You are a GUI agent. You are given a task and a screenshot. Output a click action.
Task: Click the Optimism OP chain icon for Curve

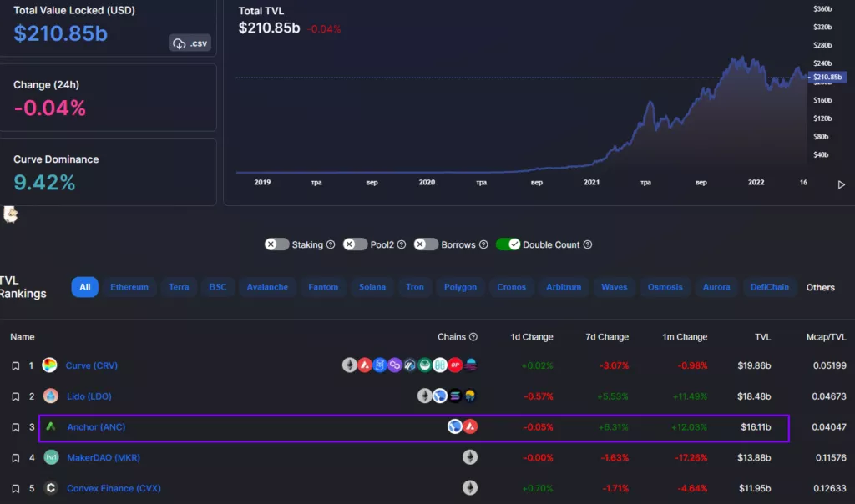454,365
